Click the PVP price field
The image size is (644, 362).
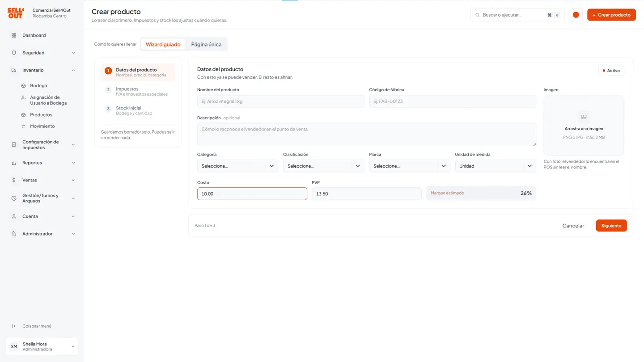(367, 194)
